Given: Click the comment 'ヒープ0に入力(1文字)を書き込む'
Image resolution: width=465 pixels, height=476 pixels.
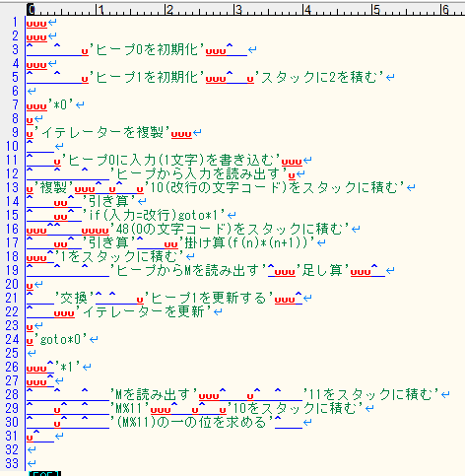Looking at the screenshot, I should [171, 161].
